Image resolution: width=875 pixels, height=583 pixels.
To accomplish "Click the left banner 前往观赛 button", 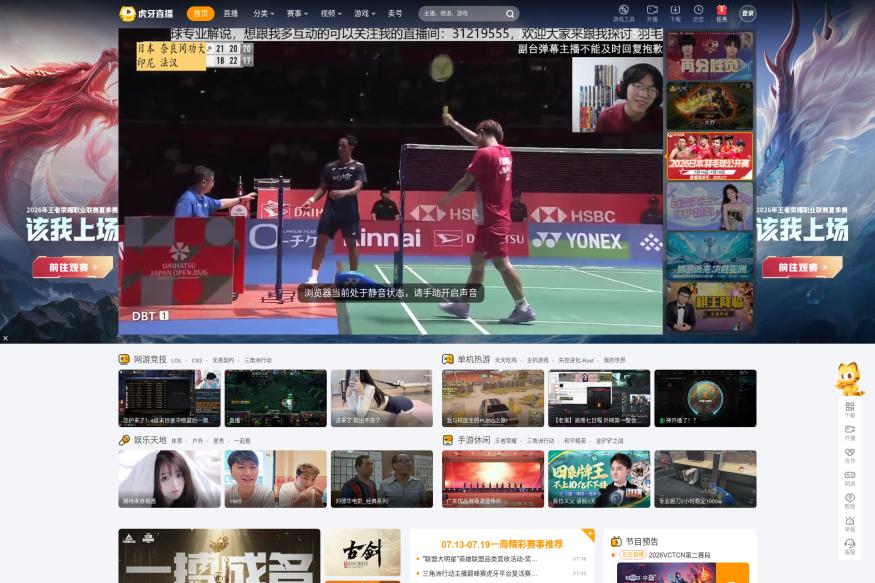I will click(73, 267).
